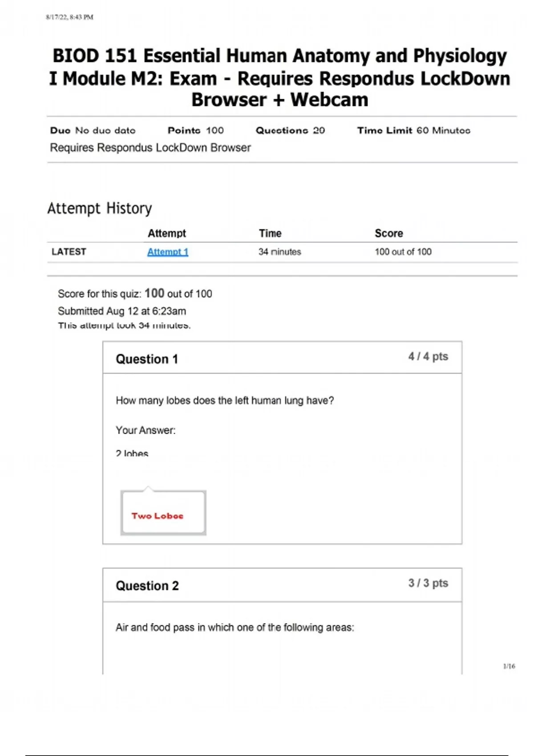Click the Submitted Aug 12 timestamp text
Screen dimensions: 534x756
[x=122, y=311]
